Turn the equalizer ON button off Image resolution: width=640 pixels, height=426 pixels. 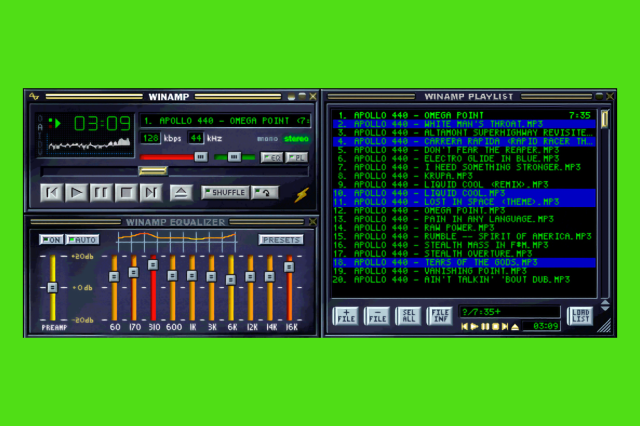(x=51, y=240)
